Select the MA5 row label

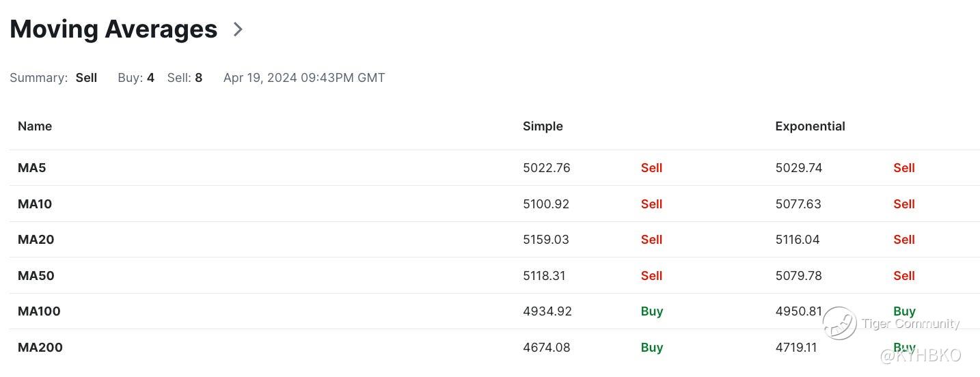point(32,168)
